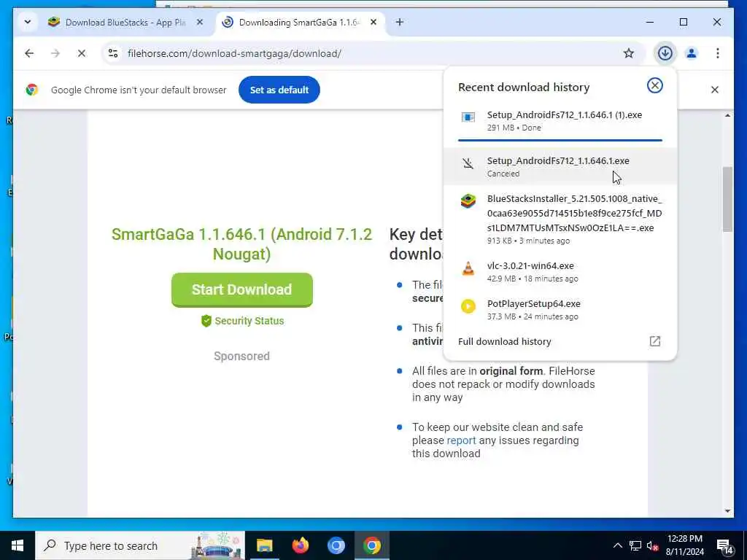
Task: Click the report link
Action: pyautogui.click(x=461, y=440)
